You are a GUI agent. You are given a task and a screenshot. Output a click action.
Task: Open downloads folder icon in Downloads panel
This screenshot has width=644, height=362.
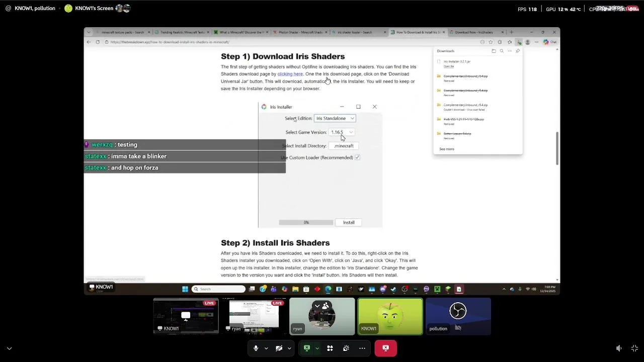[494, 51]
